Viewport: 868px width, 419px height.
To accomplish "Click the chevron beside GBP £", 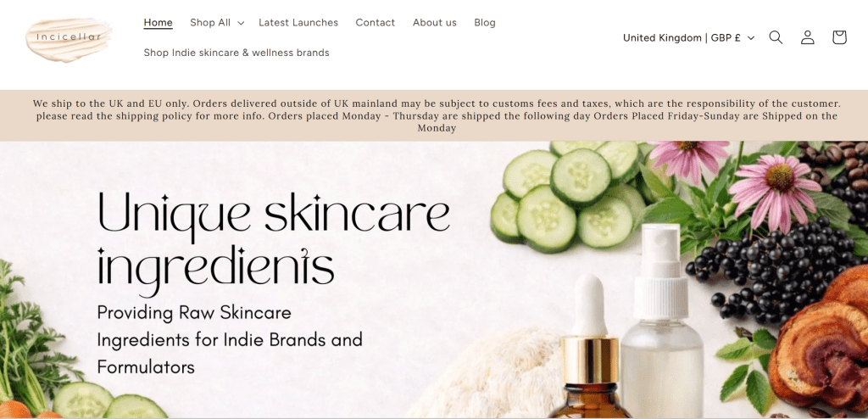I will [x=751, y=38].
